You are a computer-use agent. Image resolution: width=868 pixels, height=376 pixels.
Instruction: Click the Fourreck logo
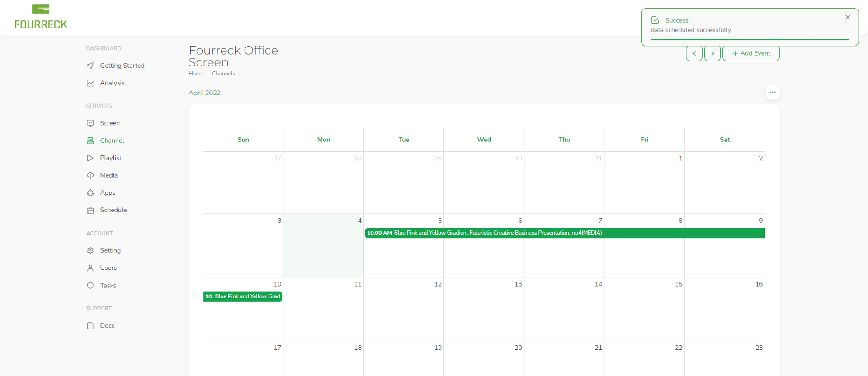point(41,17)
